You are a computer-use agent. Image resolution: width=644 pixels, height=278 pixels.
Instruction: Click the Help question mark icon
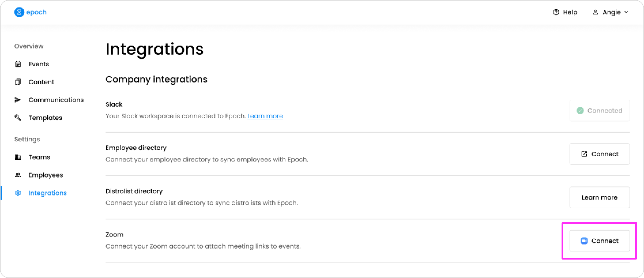pyautogui.click(x=556, y=12)
